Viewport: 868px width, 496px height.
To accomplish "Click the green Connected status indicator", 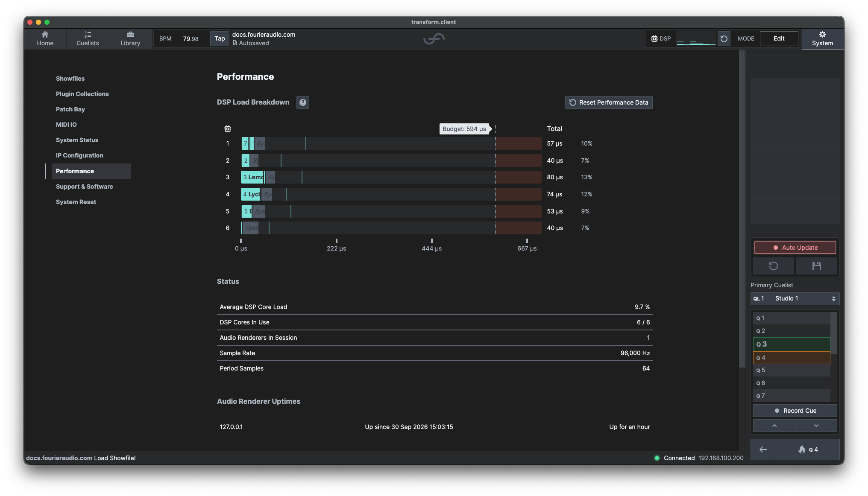I will click(657, 458).
